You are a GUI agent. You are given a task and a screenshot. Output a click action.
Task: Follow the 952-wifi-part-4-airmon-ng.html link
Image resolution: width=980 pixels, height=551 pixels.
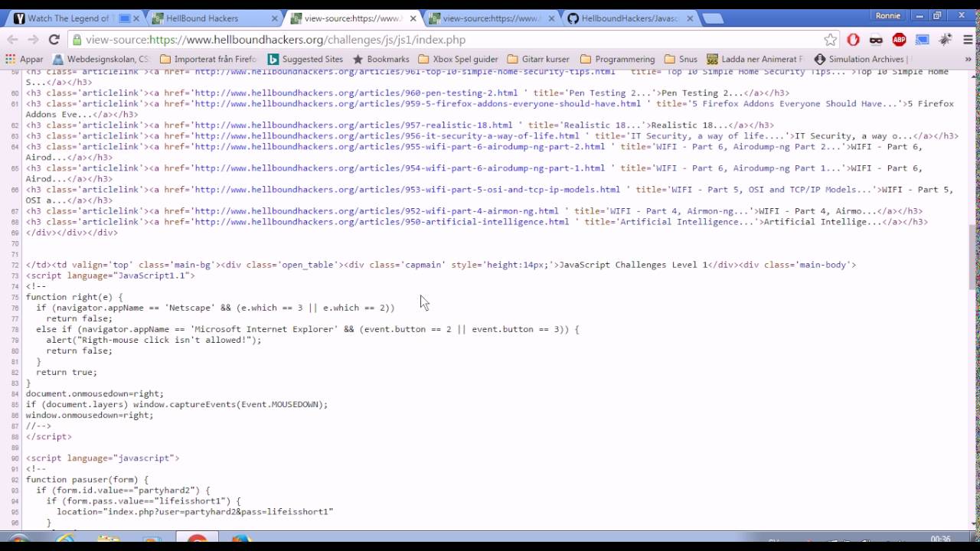[377, 210]
